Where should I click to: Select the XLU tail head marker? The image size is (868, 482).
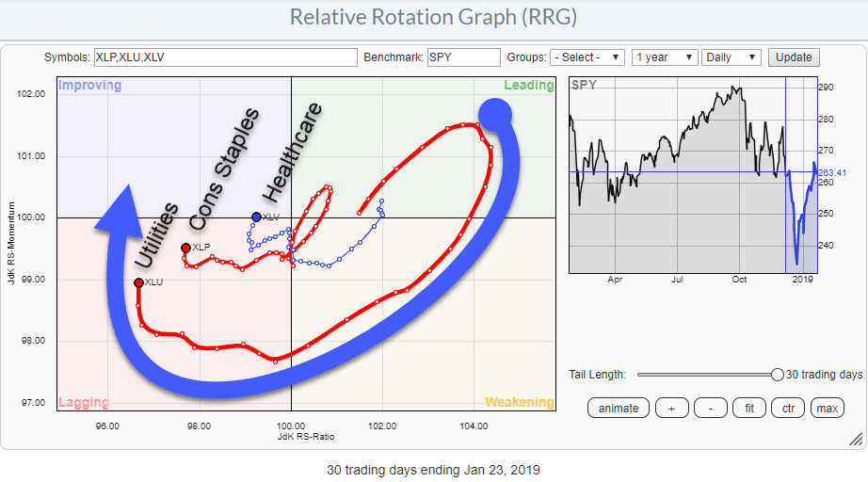(139, 282)
